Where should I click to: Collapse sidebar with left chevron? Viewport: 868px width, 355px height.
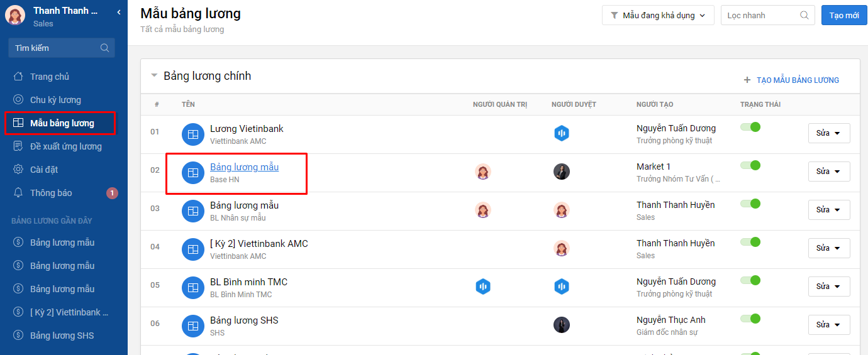click(x=119, y=12)
